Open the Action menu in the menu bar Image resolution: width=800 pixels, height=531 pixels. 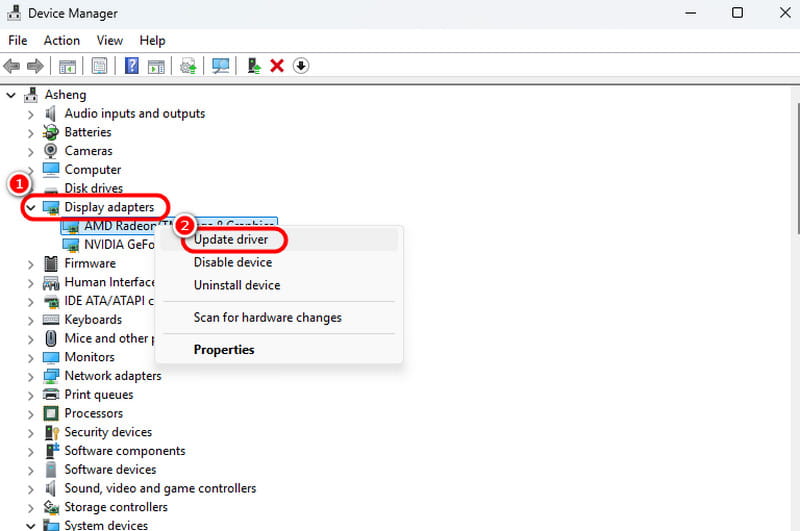(x=61, y=40)
